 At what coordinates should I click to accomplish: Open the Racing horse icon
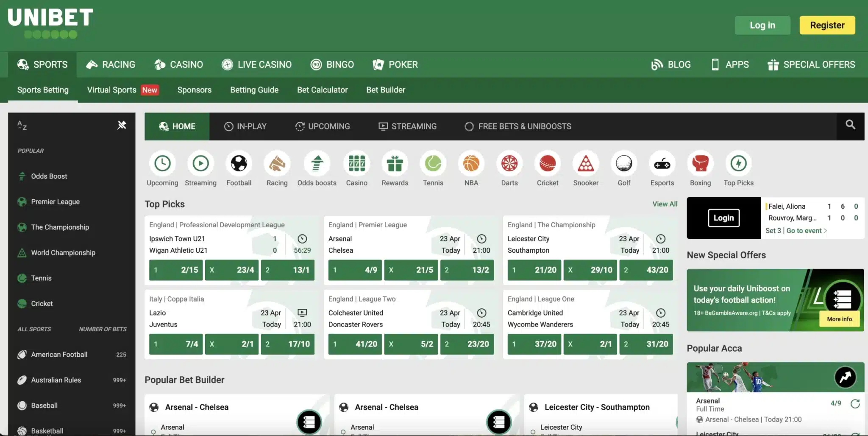click(277, 163)
